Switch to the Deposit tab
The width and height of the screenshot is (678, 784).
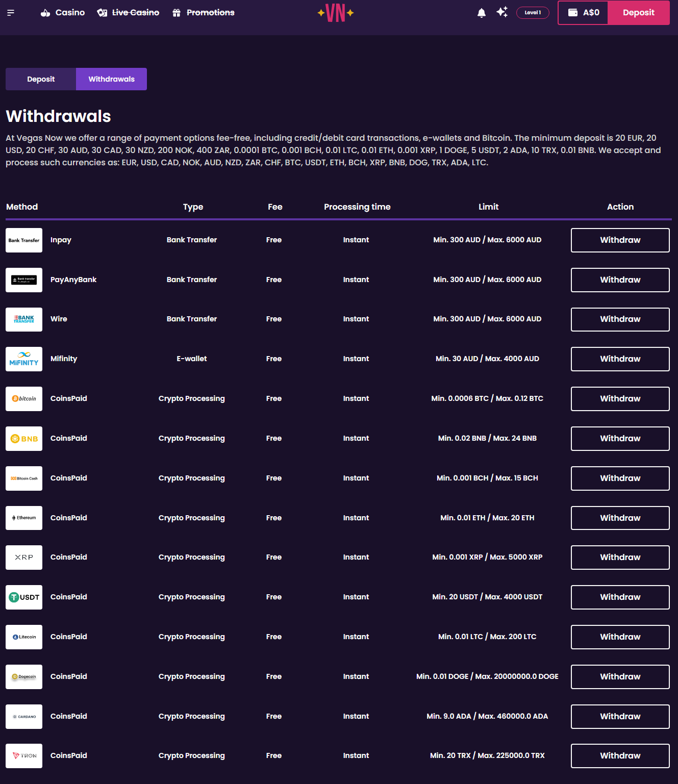(x=41, y=79)
